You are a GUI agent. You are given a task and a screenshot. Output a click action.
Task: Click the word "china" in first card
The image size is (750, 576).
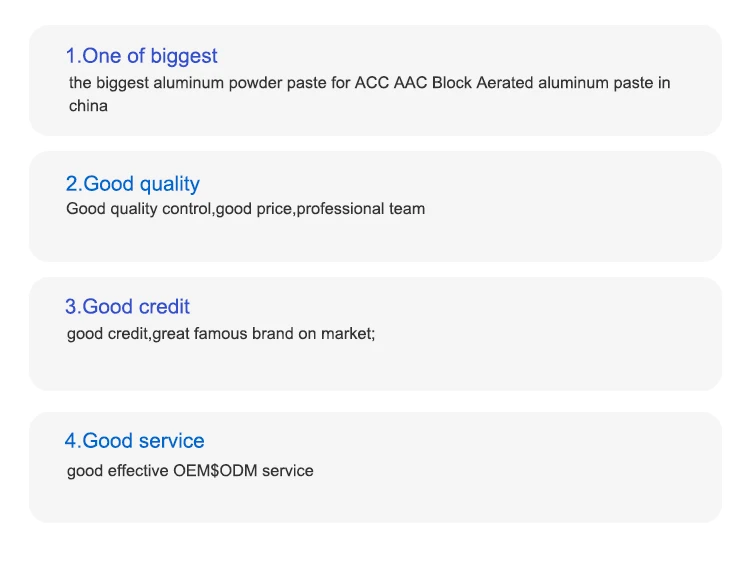[x=88, y=105]
